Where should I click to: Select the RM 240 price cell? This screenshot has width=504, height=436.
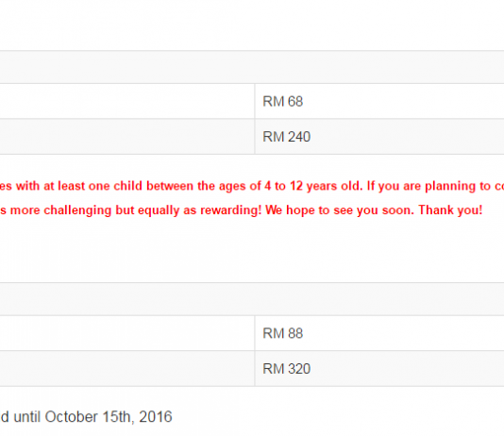tap(379, 137)
